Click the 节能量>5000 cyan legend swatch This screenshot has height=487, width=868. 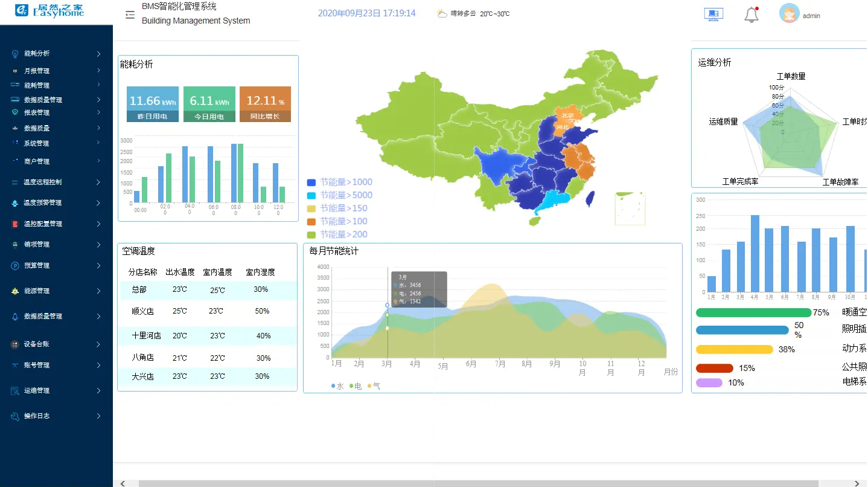tap(311, 196)
